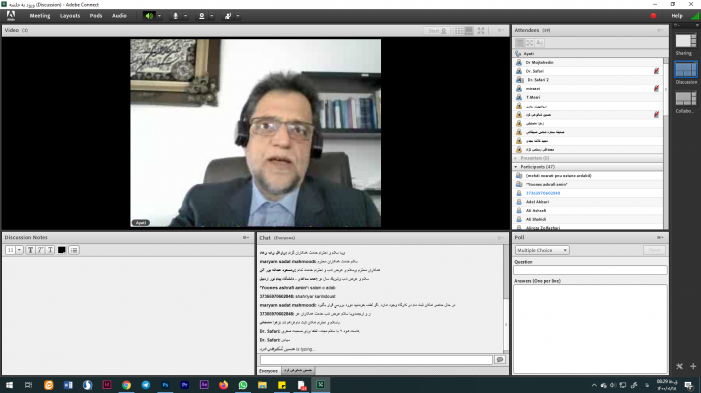Switch video pod to grid view

(x=459, y=30)
